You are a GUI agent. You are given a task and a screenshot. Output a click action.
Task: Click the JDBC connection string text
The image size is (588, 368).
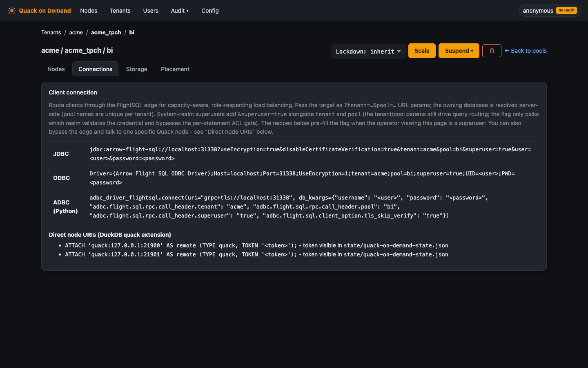pos(310,154)
